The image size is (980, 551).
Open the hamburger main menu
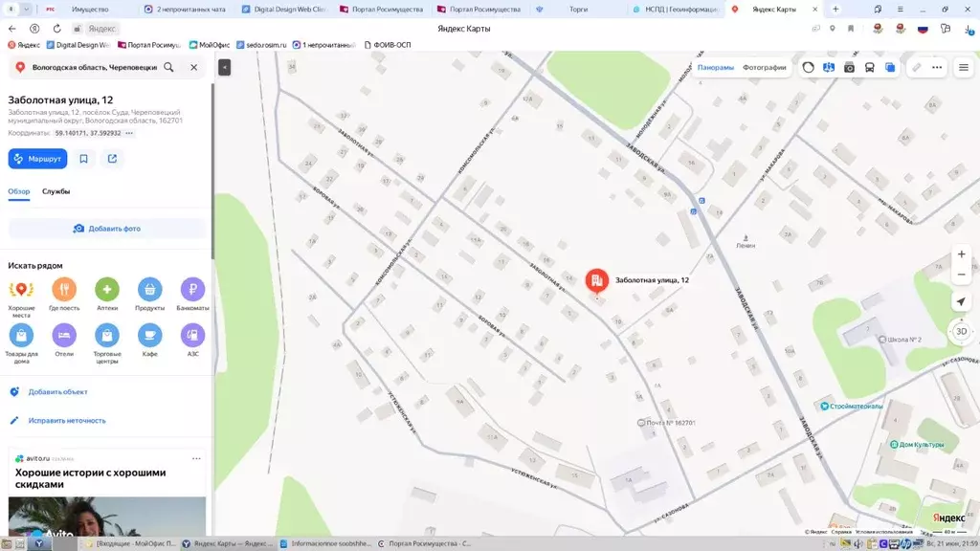[x=964, y=68]
